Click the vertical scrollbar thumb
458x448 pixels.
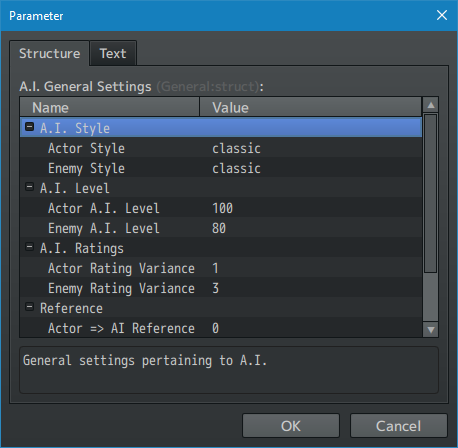click(x=431, y=194)
